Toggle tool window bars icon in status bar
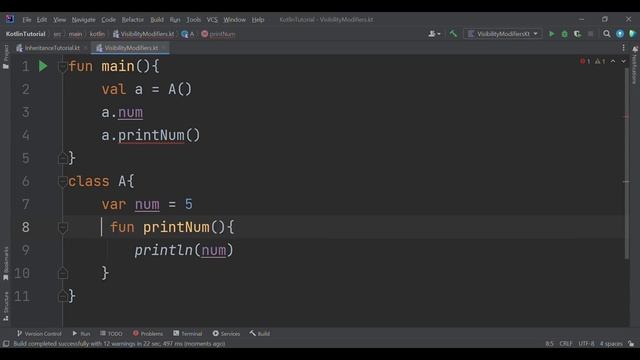This screenshot has width=640, height=360. click(x=6, y=344)
